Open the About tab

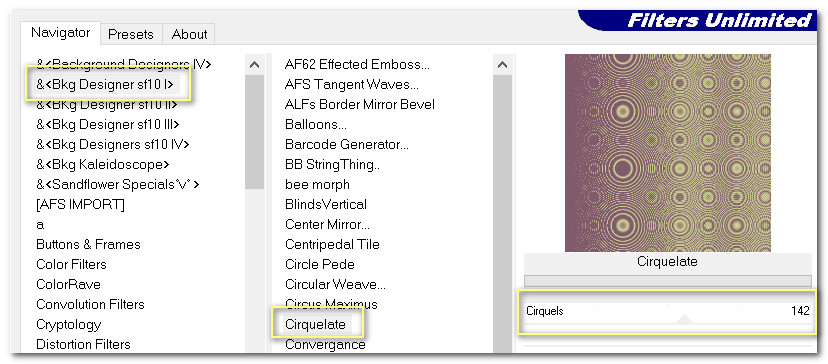189,34
